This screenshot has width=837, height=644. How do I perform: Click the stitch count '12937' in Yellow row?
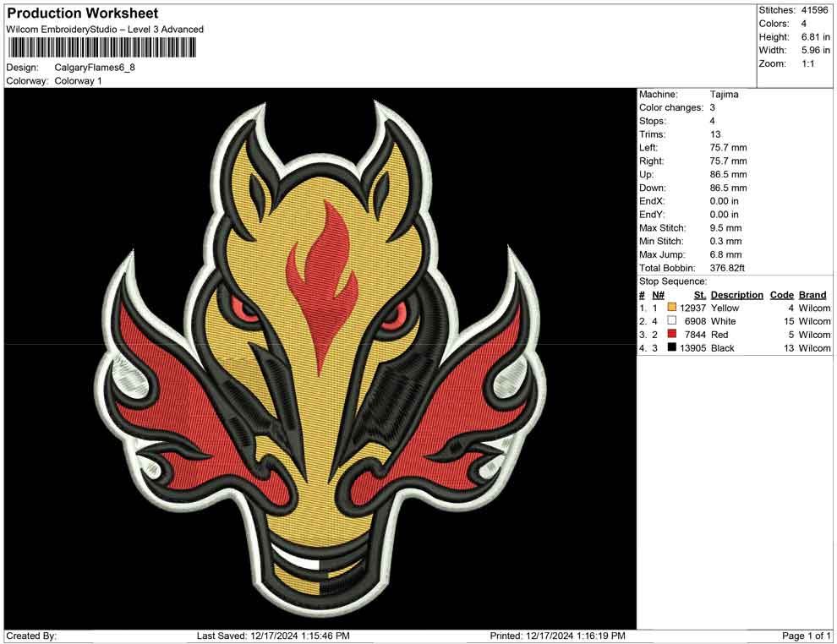[x=693, y=308]
